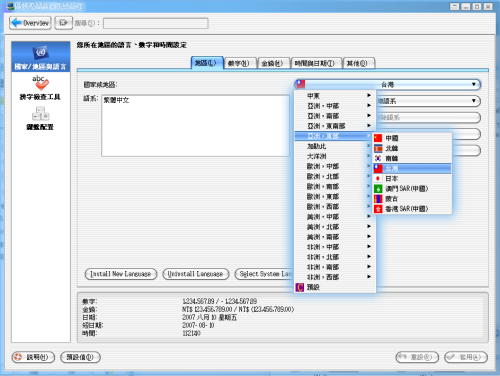The width and height of the screenshot is (500, 376).
Task: Open the 美洲, 中部 menu entry
Action: [335, 217]
